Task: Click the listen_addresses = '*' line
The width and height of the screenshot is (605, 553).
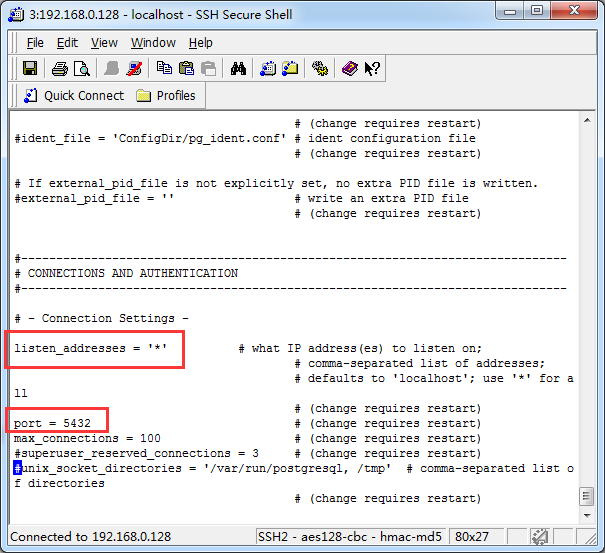Action: pos(91,348)
